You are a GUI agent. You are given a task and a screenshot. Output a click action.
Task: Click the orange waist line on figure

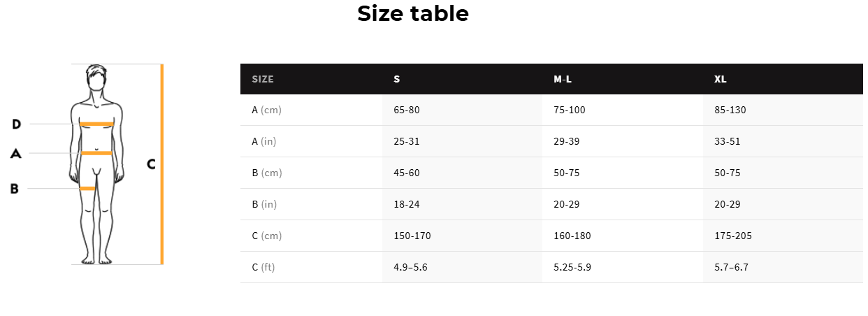click(x=96, y=152)
